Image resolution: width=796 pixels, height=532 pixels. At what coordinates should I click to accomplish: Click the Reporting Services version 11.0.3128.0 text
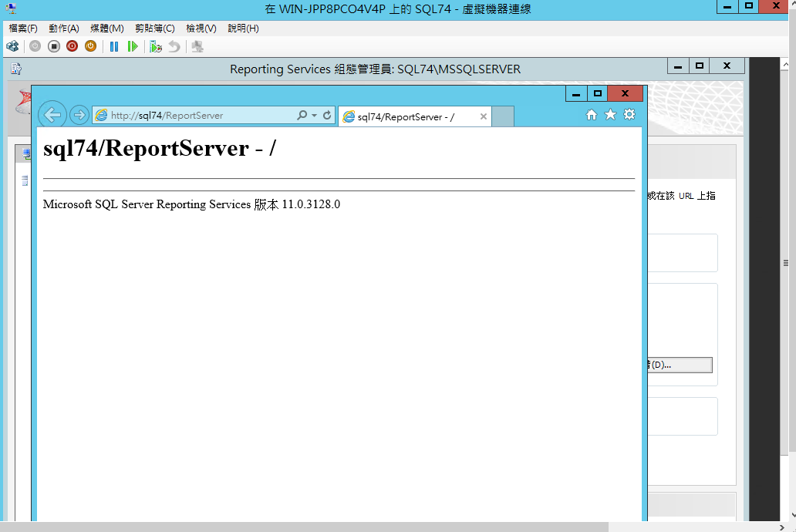tap(191, 204)
